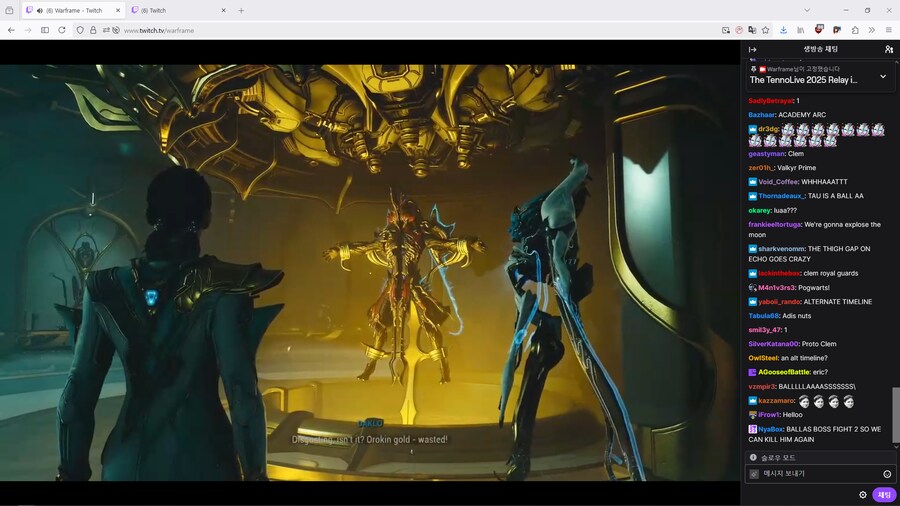This screenshot has width=900, height=506.
Task: Click sharkvenomm's username
Action: pos(781,249)
